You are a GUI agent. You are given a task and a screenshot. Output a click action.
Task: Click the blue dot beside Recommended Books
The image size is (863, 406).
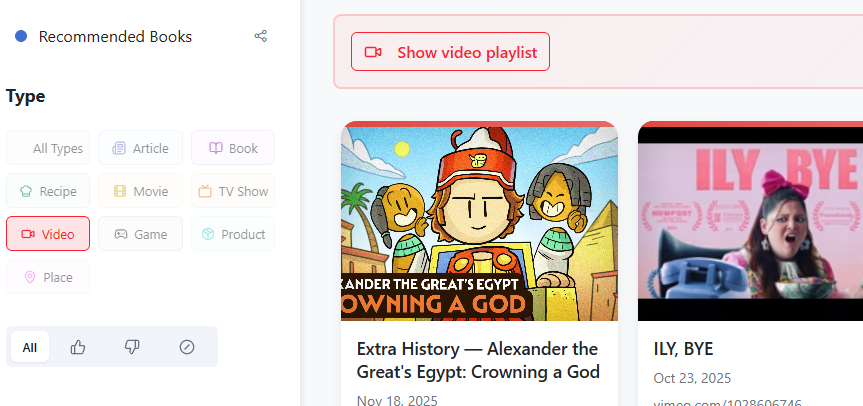(20, 37)
